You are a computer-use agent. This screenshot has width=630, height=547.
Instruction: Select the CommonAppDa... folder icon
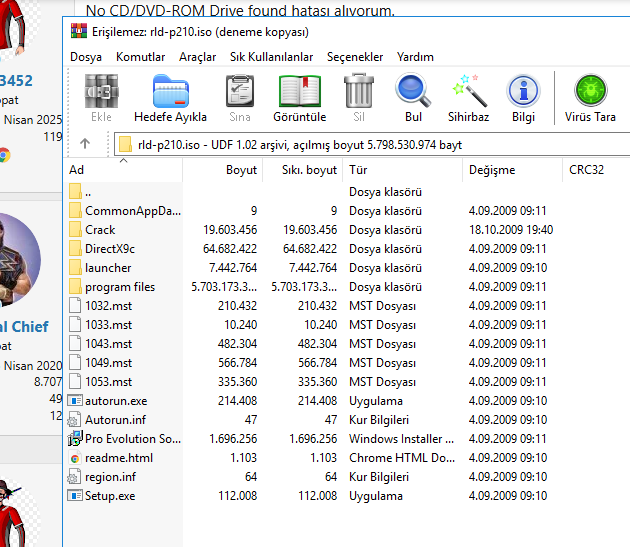pos(75,211)
